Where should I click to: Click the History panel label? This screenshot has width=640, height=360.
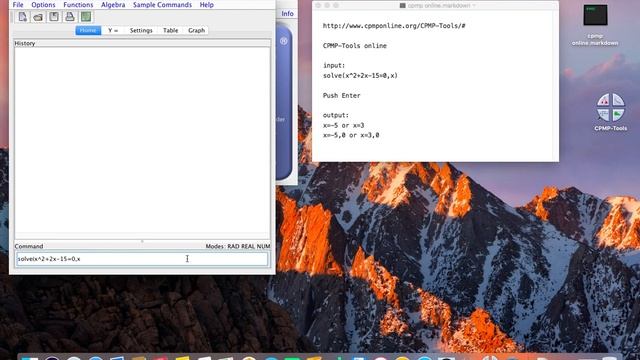(25, 43)
